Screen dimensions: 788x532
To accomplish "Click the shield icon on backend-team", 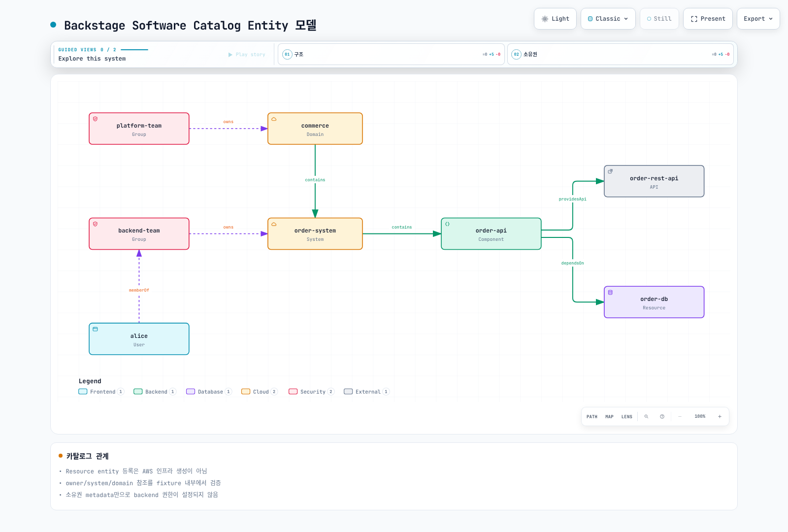I will 96,224.
